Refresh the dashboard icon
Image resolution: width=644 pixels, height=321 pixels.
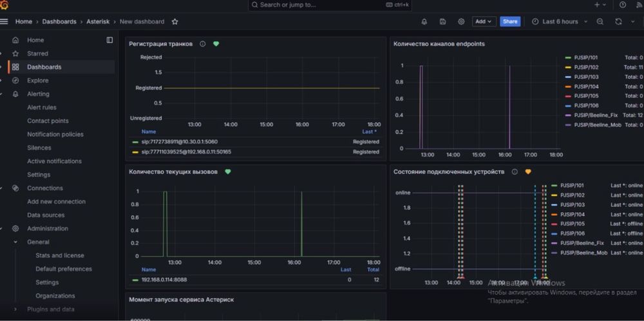(618, 22)
